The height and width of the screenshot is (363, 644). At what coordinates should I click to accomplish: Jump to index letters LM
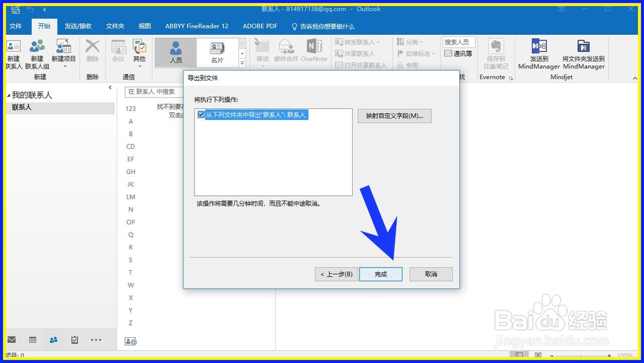click(131, 197)
